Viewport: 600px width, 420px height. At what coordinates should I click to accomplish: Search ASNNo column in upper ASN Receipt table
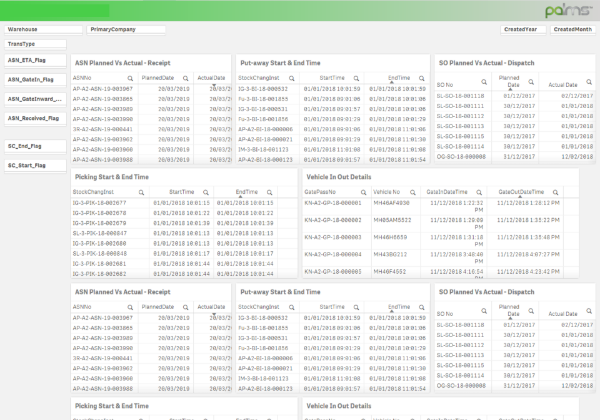pos(131,77)
